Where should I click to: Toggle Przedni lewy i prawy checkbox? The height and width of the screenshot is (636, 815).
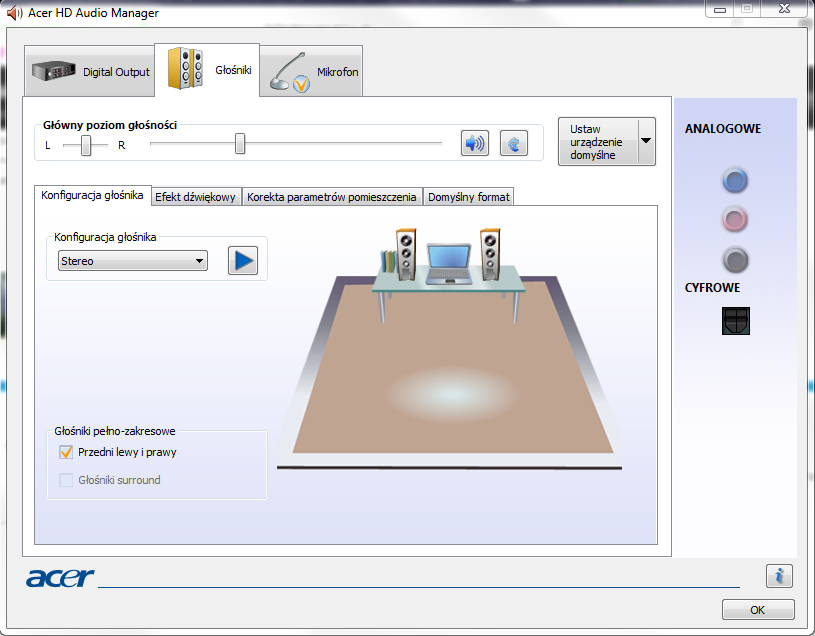point(66,452)
